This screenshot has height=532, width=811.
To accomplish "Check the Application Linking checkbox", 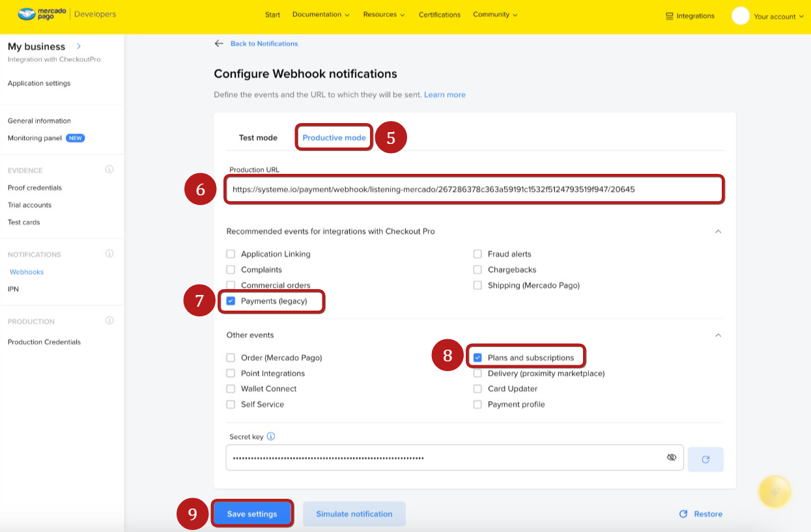I will pos(231,254).
